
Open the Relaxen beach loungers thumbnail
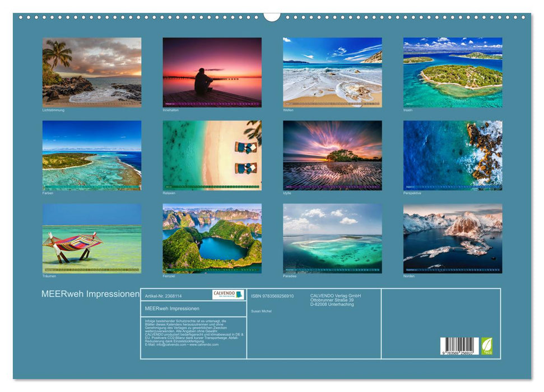pos(212,155)
